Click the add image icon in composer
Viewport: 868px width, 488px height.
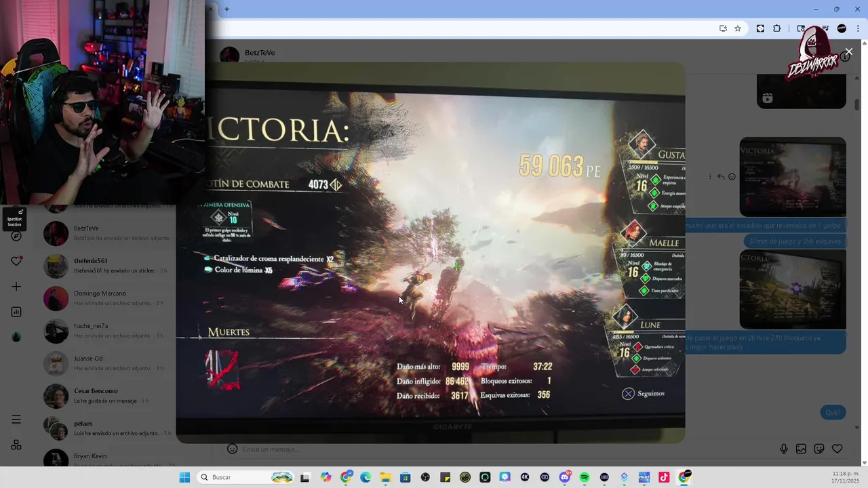(801, 449)
